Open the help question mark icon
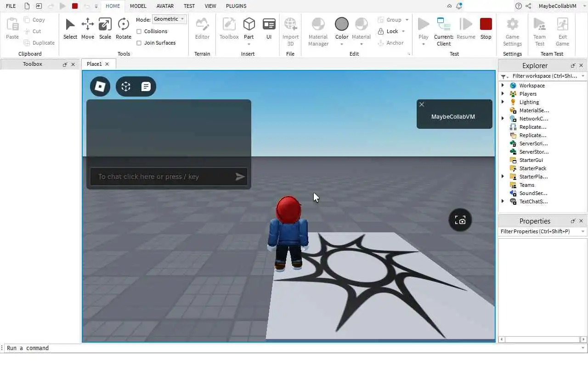 tap(519, 6)
